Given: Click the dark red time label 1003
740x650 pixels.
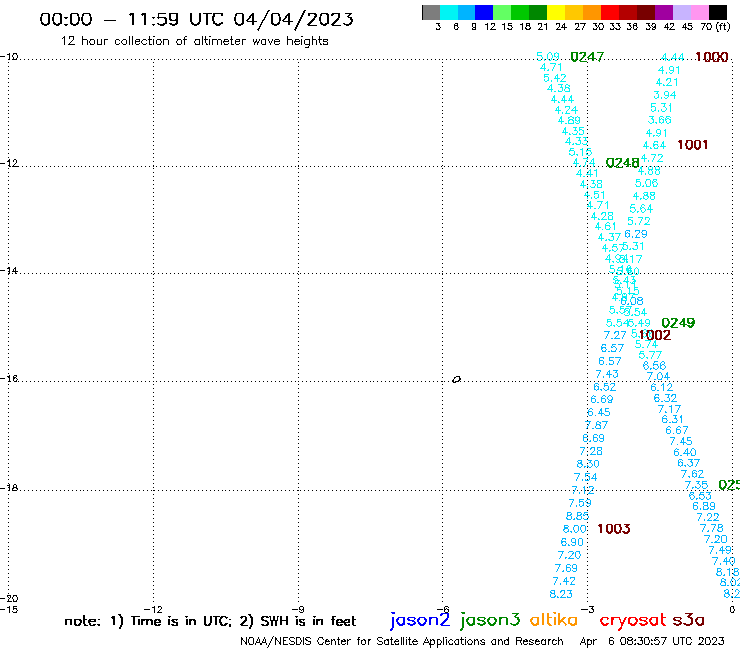Looking at the screenshot, I should 614,529.
